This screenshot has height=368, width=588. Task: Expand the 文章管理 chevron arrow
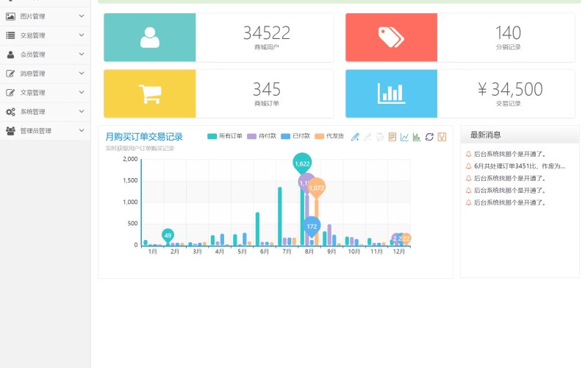click(82, 93)
